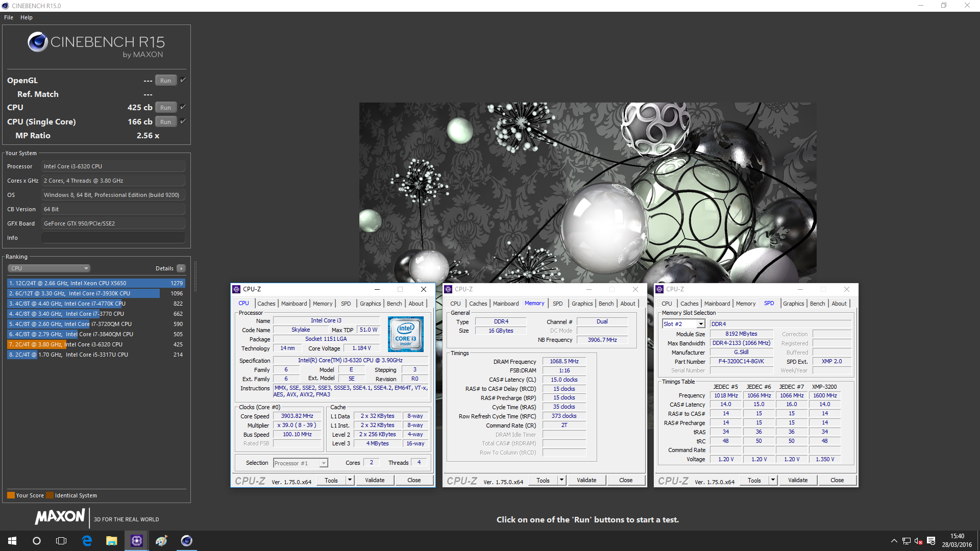Click the orange Your Score legend swatch

click(11, 495)
